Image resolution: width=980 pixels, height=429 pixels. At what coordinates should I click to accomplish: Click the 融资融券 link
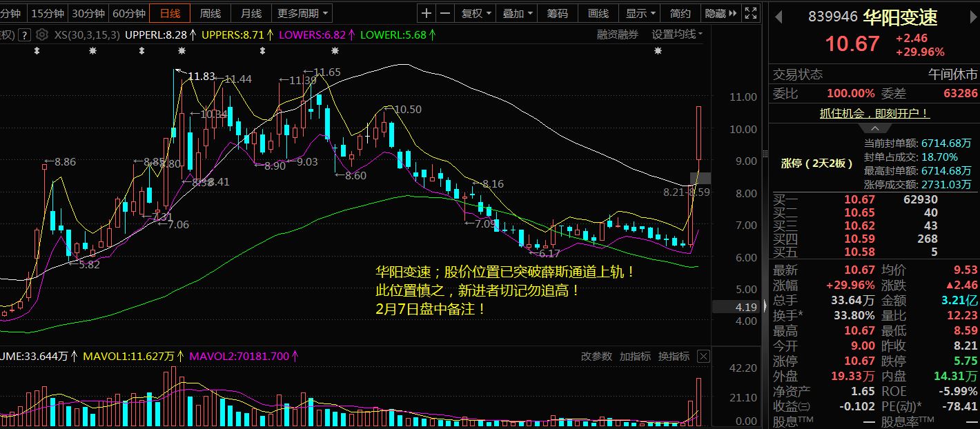(618, 34)
